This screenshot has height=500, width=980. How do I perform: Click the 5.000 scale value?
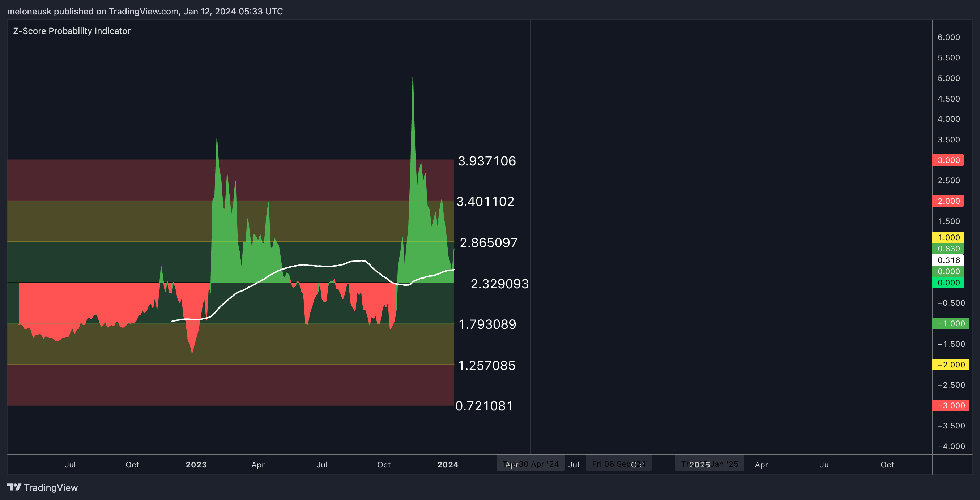pyautogui.click(x=949, y=78)
